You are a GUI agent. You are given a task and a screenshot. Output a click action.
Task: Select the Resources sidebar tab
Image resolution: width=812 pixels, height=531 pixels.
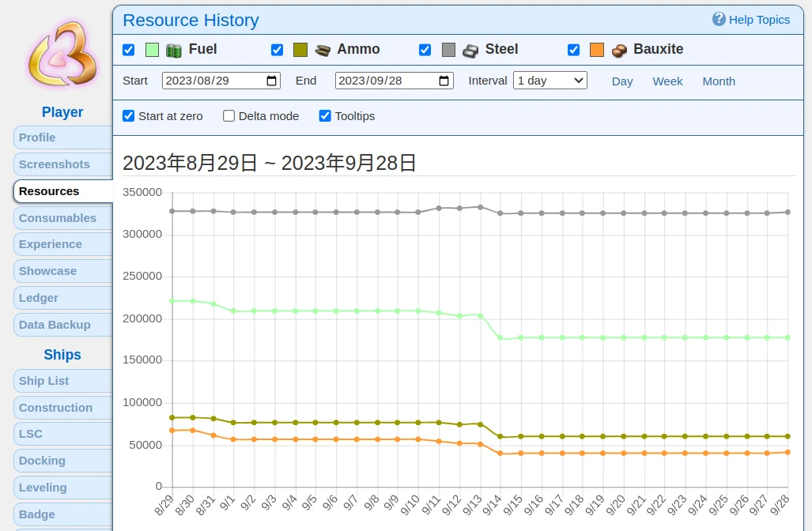coord(63,191)
